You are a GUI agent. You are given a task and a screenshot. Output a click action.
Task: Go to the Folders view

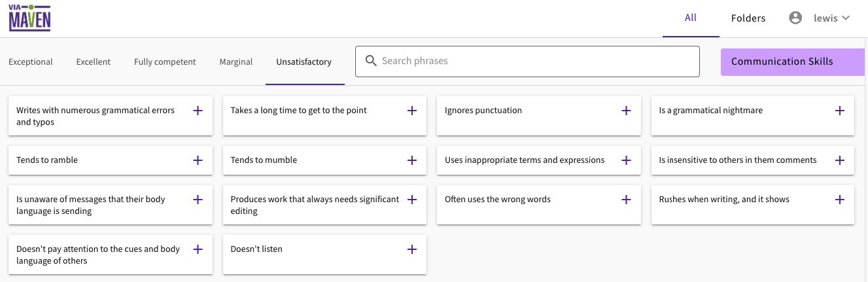coord(748,18)
